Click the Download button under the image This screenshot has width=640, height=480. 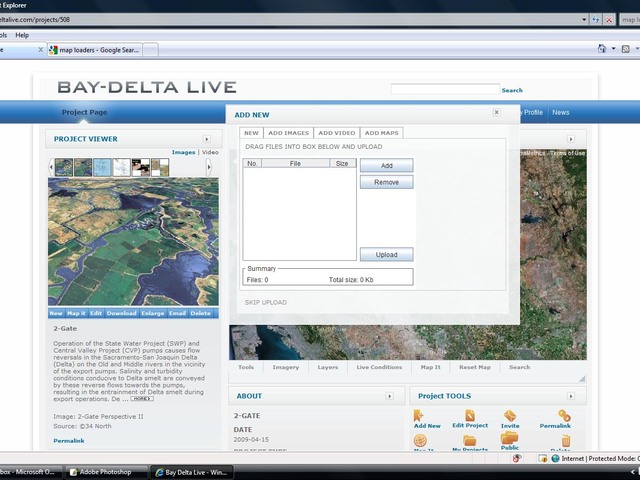[x=121, y=313]
